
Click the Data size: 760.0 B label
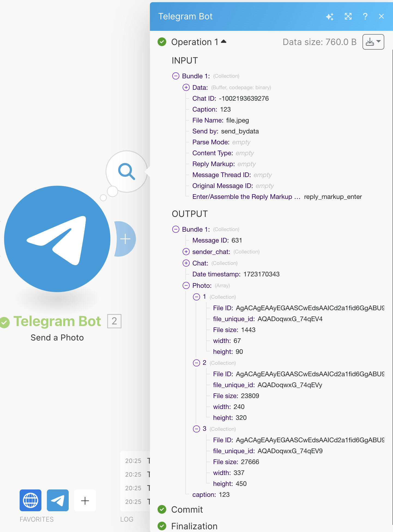point(319,42)
